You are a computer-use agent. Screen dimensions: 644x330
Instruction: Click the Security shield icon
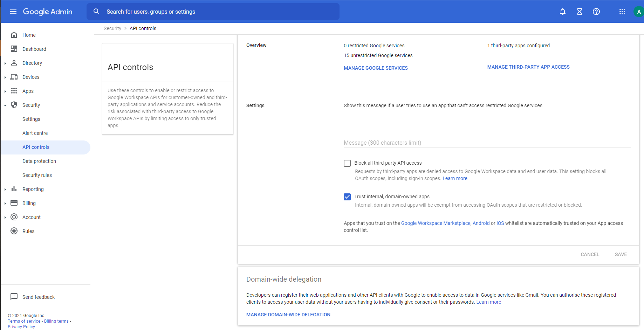[x=14, y=105]
